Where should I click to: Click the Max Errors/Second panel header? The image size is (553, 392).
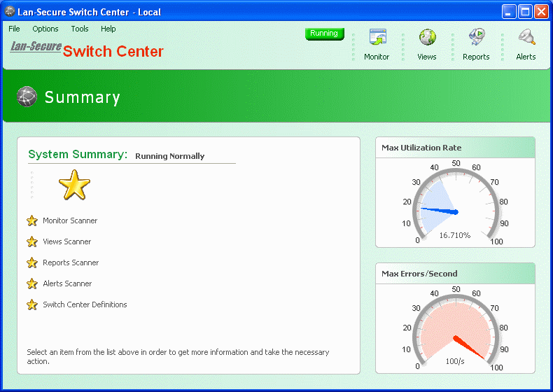click(x=455, y=274)
